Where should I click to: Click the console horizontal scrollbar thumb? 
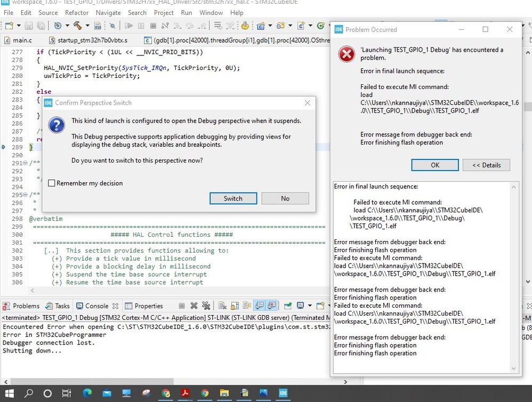(x=92, y=382)
